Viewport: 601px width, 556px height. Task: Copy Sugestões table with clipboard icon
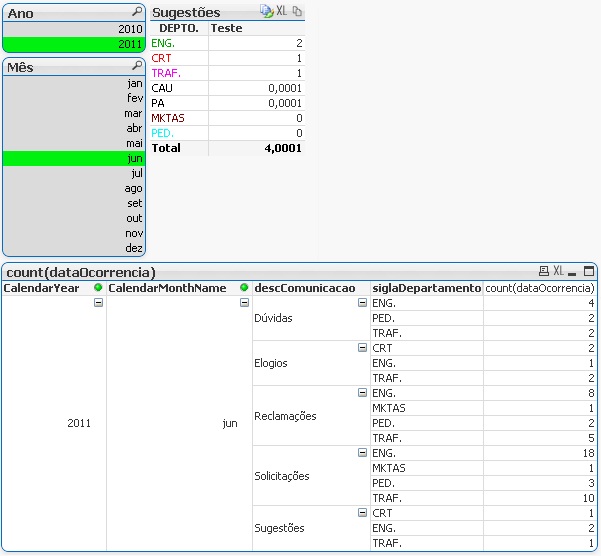[x=297, y=11]
